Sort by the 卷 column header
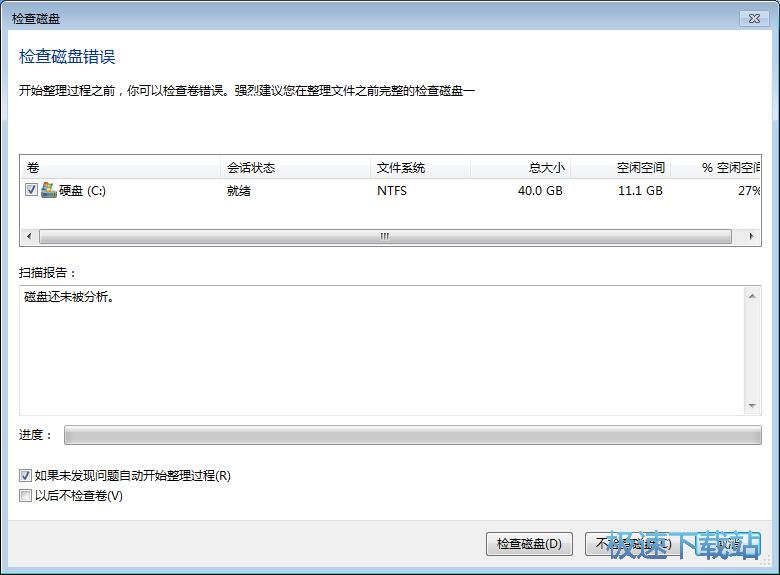 coord(120,168)
